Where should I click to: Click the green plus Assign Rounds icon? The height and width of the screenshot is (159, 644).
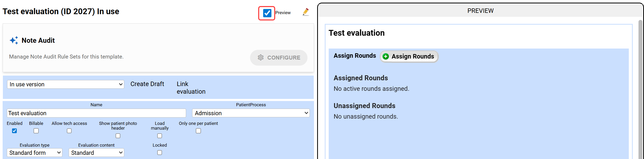coord(386,56)
